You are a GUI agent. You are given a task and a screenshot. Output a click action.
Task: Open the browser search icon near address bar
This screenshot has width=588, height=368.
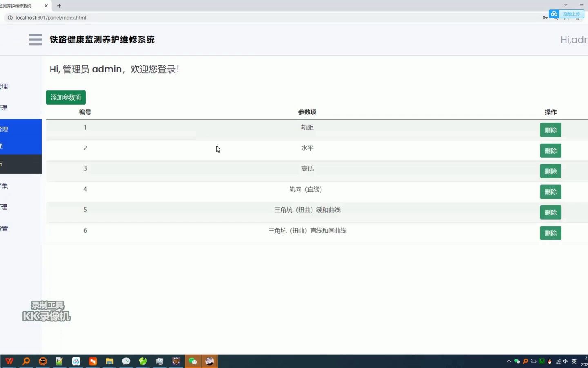pyautogui.click(x=556, y=18)
